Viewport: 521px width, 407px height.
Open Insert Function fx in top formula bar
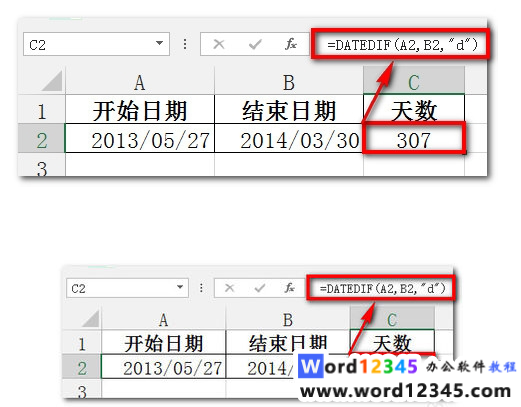(x=291, y=44)
